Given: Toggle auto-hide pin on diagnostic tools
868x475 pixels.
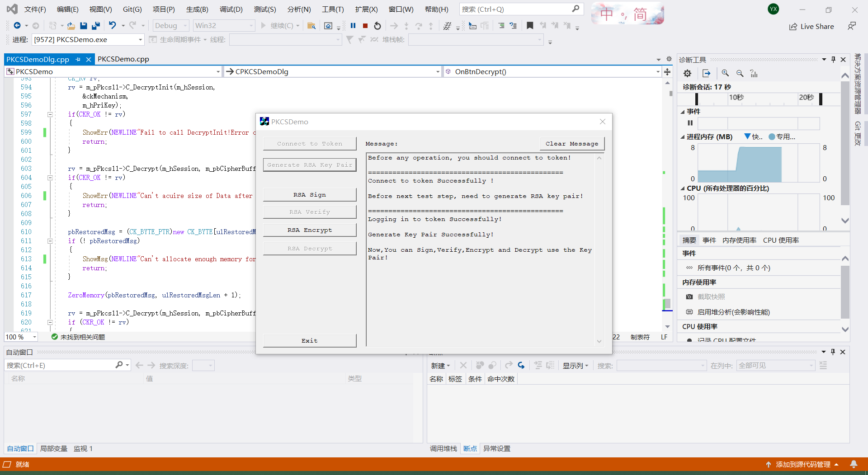Looking at the screenshot, I should coord(833,60).
